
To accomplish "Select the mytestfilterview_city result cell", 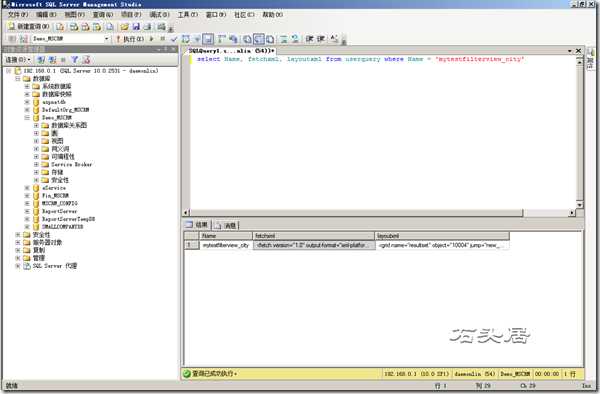I will tap(226, 245).
